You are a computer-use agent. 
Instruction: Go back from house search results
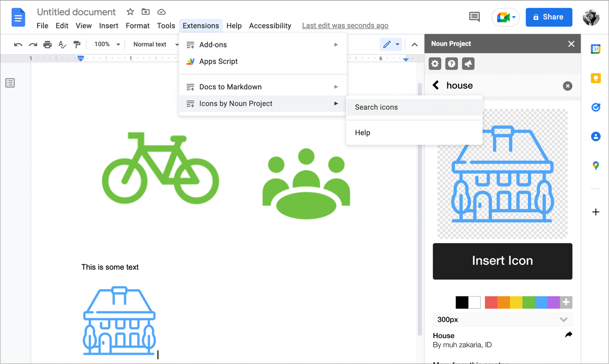pyautogui.click(x=436, y=85)
